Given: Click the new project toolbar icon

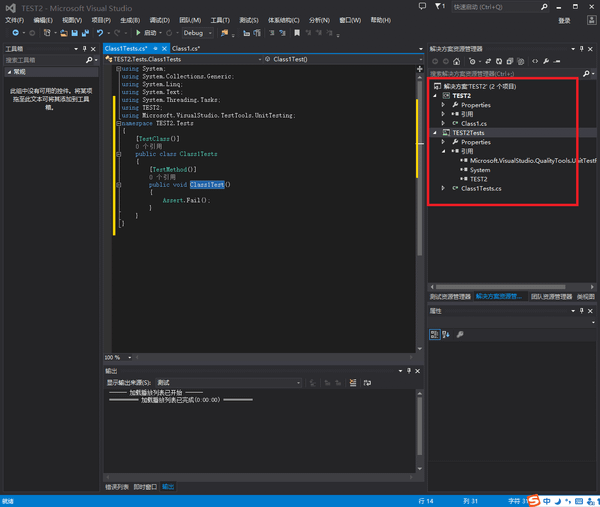Looking at the screenshot, I should click(x=47, y=33).
